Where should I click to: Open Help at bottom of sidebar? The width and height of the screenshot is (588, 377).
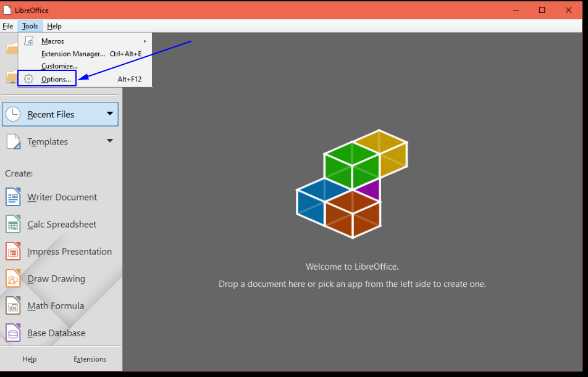tap(29, 359)
